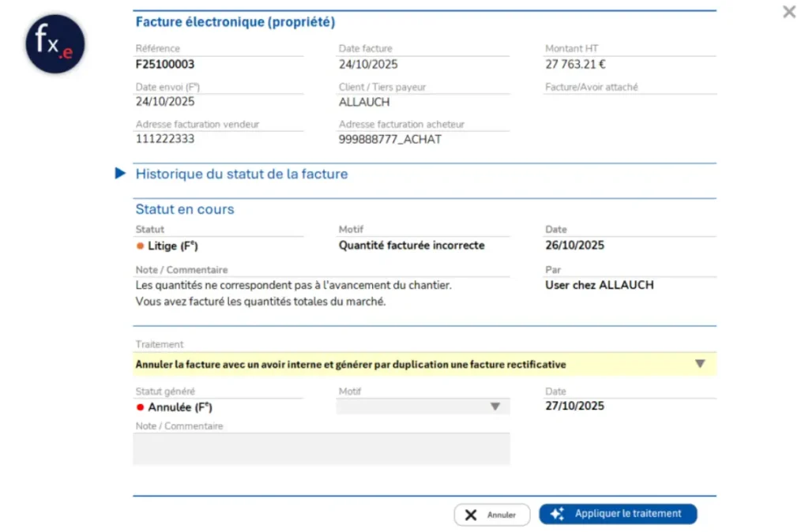Click the Statut en cours section title
The height and width of the screenshot is (532, 809).
pos(184,209)
